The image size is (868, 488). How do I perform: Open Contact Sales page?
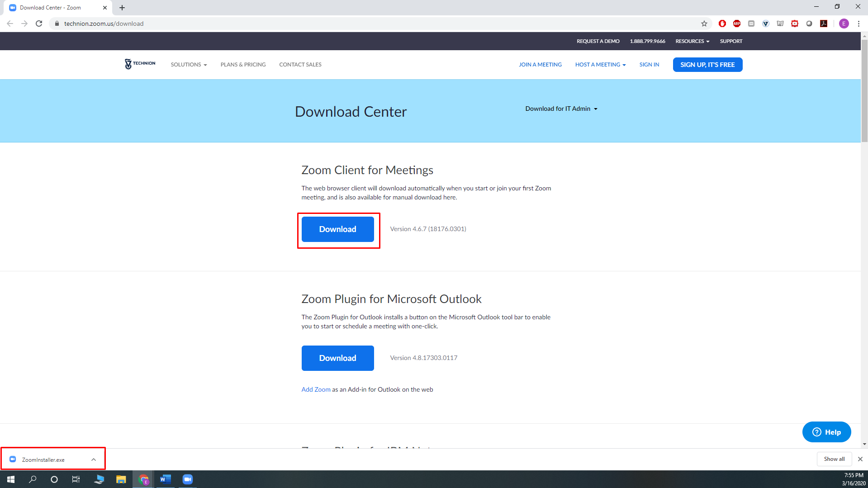coord(300,65)
